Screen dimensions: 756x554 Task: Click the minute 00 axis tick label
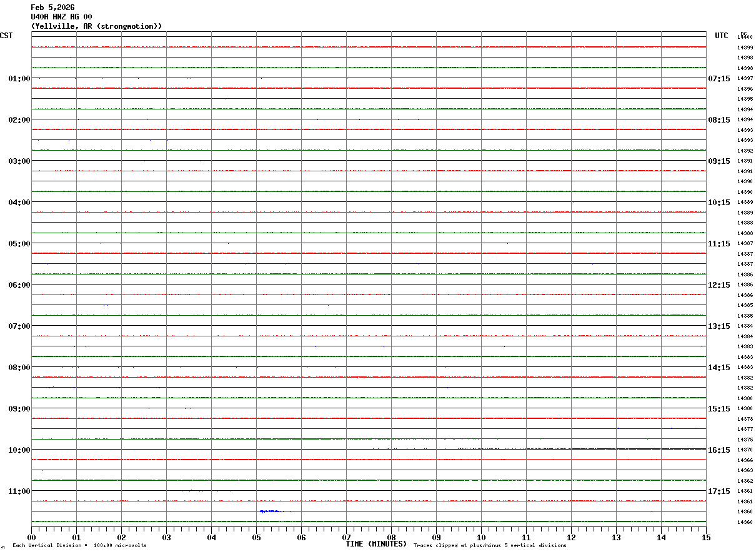[x=32, y=538]
